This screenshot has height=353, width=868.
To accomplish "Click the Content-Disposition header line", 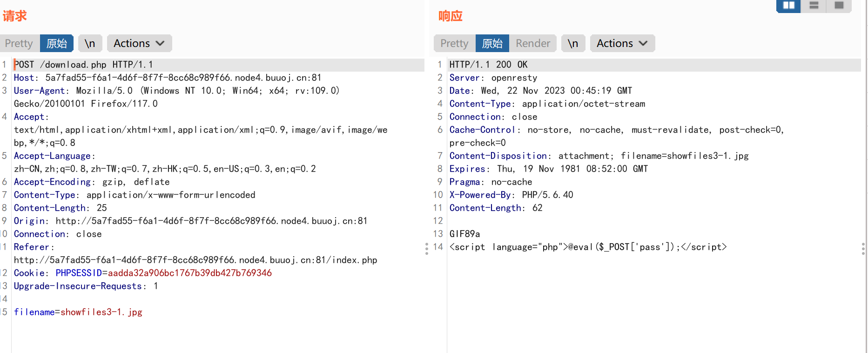I will tap(599, 156).
